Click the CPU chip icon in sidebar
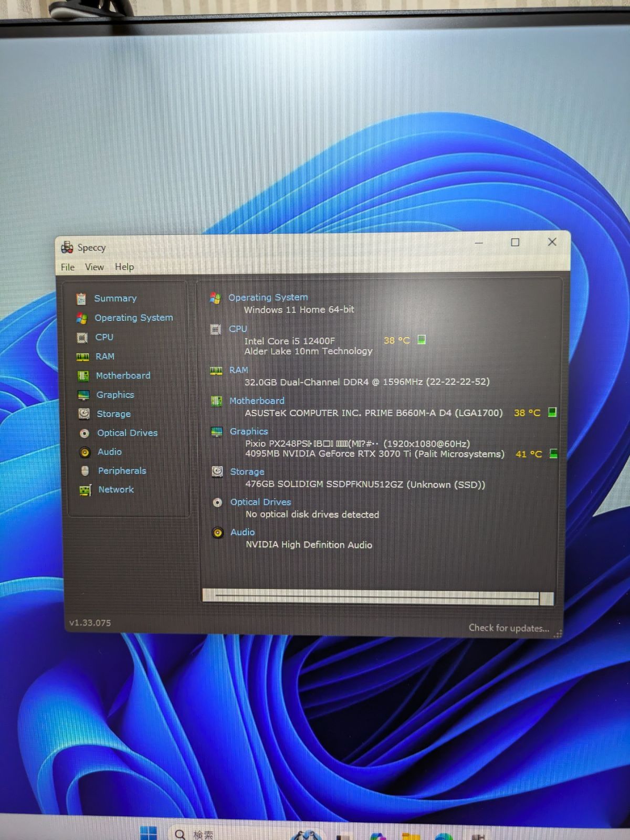The height and width of the screenshot is (840, 630). coord(82,338)
